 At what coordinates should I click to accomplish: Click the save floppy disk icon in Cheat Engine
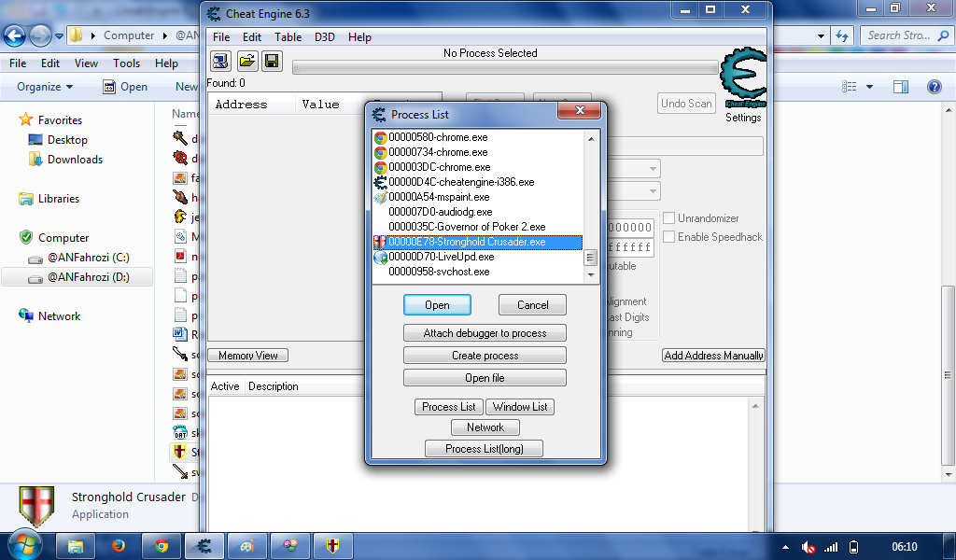coord(272,61)
